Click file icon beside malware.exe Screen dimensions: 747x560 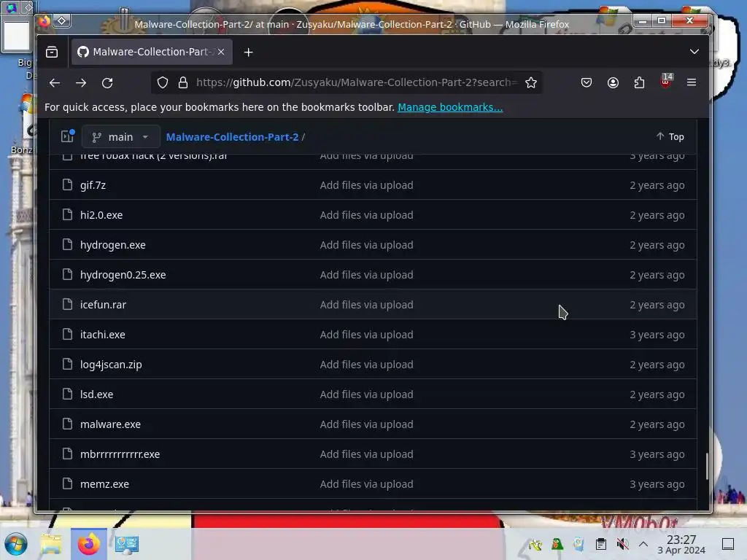click(x=67, y=424)
